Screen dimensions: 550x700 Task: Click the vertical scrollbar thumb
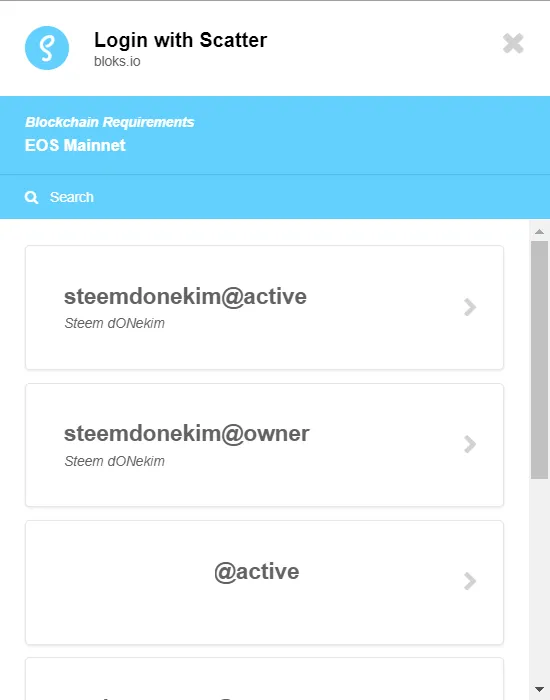[x=539, y=360]
